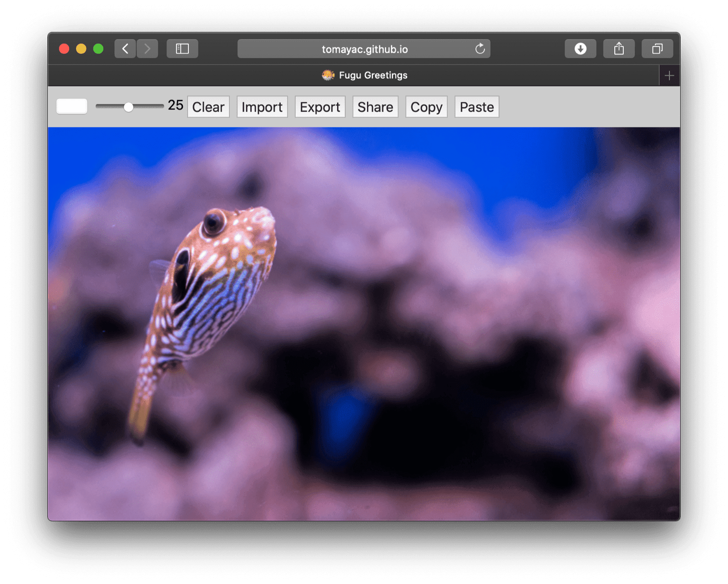The image size is (728, 584).
Task: Click the pufferfish's eye on the canvas
Action: click(213, 222)
